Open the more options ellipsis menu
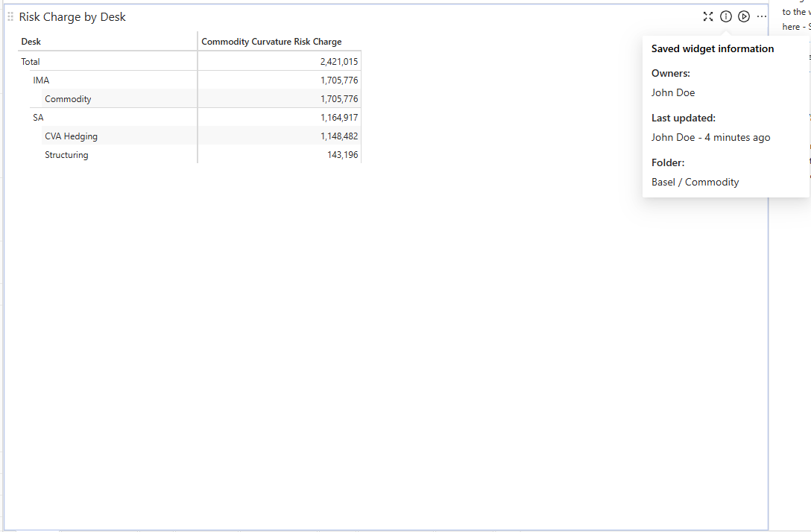 click(761, 16)
